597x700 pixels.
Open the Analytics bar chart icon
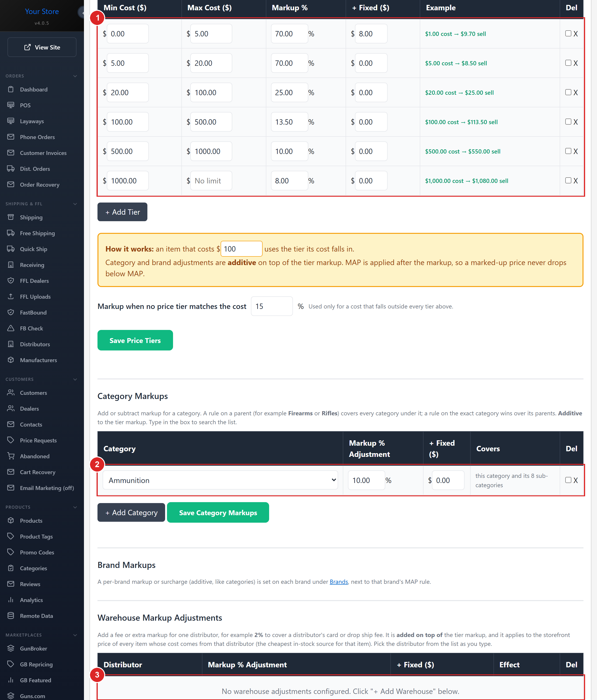(x=11, y=600)
